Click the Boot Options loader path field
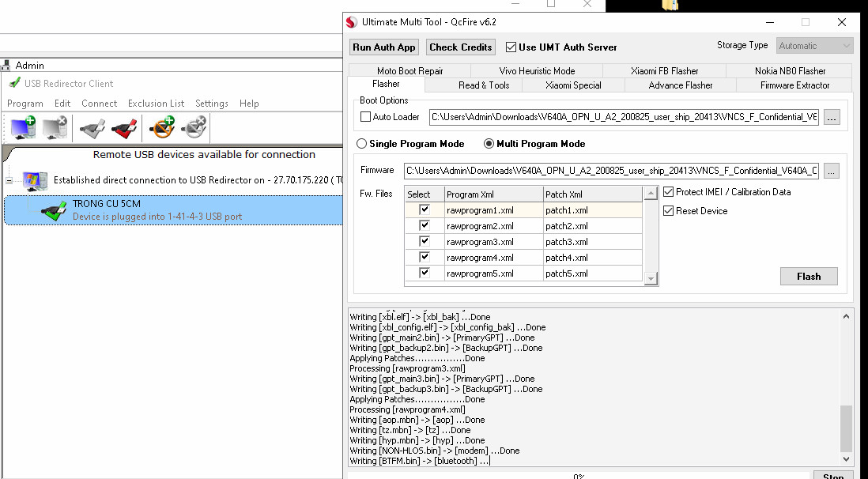 pyautogui.click(x=624, y=117)
